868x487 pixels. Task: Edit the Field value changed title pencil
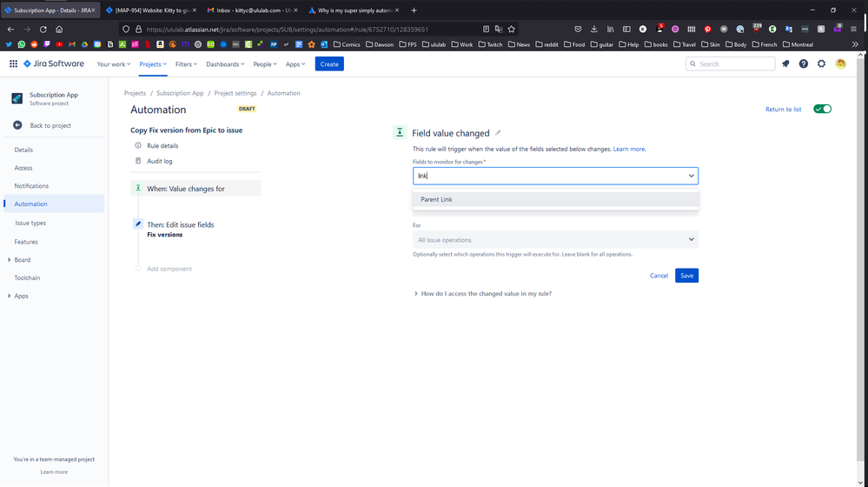coord(498,132)
